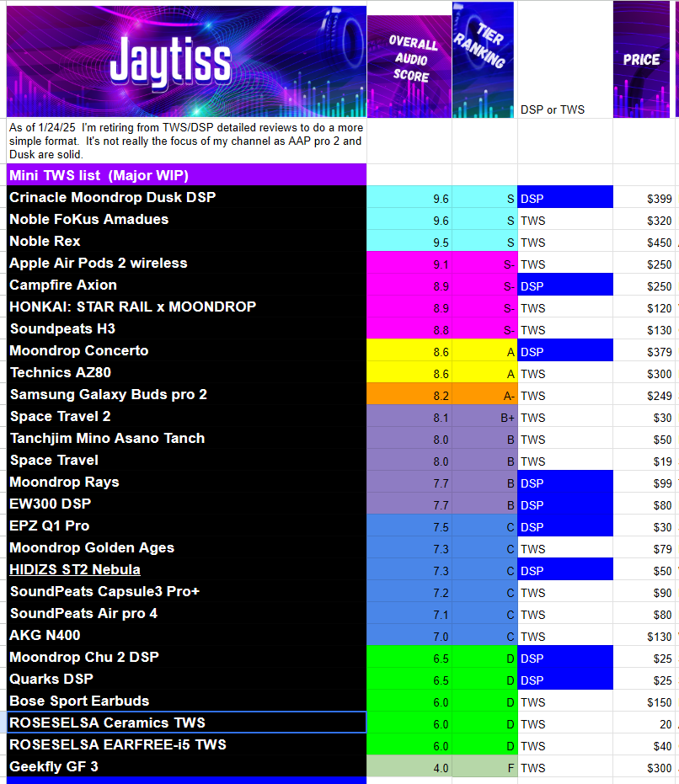Click the $150 price for Bose Sport Earbuds
This screenshot has width=679, height=784.
pos(644,701)
